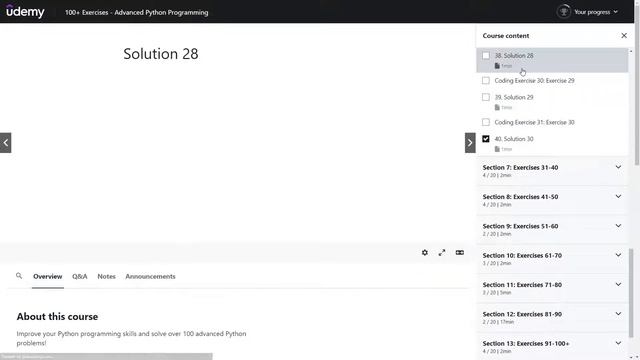Viewport: 640px width, 360px height.
Task: Open lecture 39. Solution 29
Action: pyautogui.click(x=514, y=97)
